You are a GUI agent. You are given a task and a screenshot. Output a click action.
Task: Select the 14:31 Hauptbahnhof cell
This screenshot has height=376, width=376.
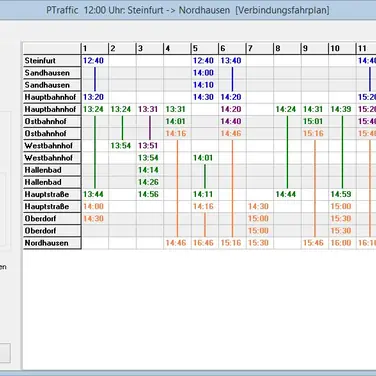(x=315, y=109)
